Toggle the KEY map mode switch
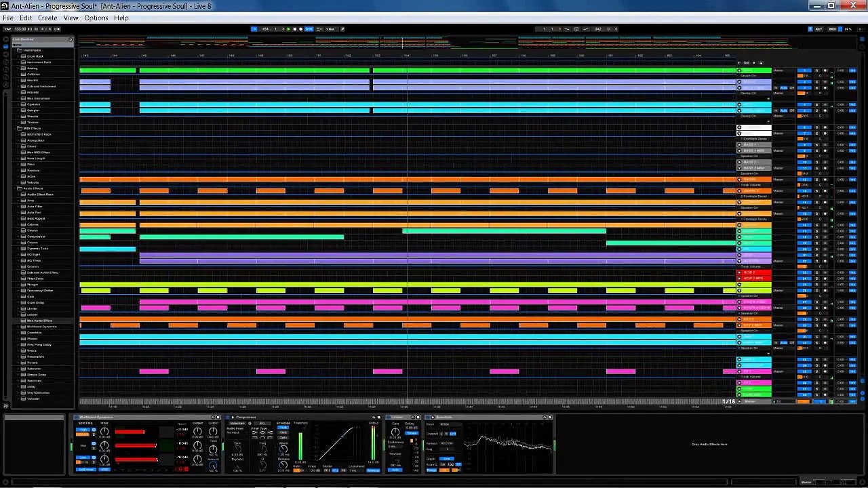This screenshot has height=488, width=868. (818, 29)
